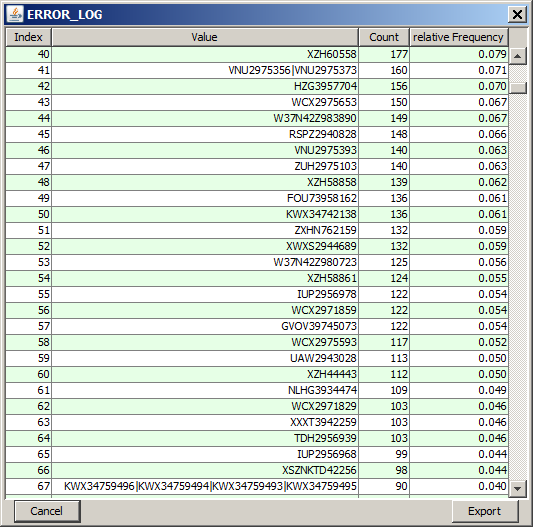Click the vertical scrollbar thumb
Image resolution: width=533 pixels, height=527 pixels.
[518, 87]
